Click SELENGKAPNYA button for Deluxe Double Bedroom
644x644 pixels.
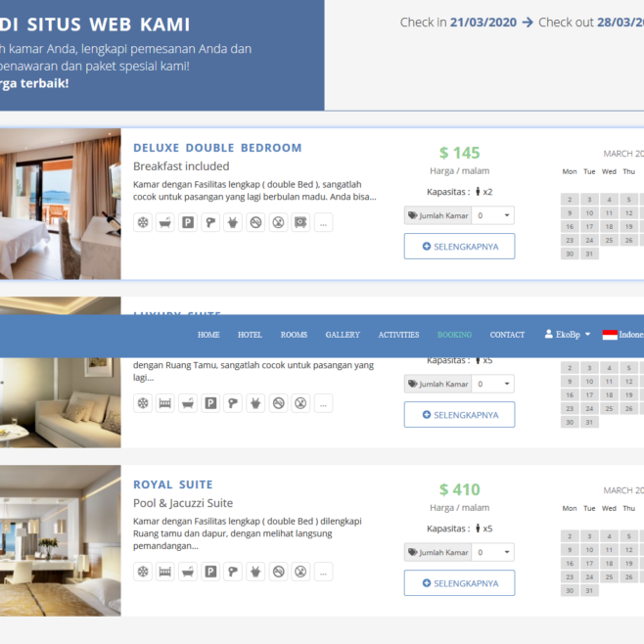[459, 247]
